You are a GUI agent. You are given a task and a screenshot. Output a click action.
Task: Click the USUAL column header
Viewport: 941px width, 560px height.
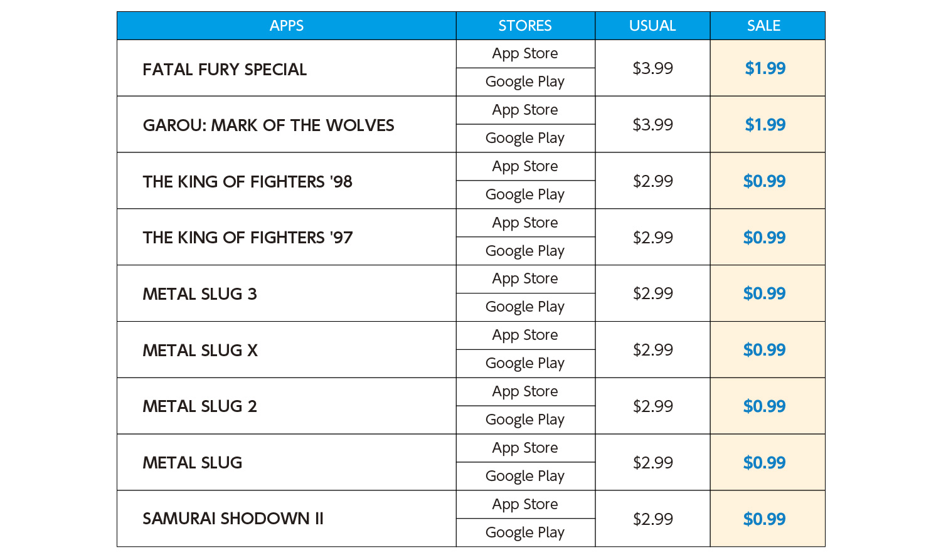(652, 26)
